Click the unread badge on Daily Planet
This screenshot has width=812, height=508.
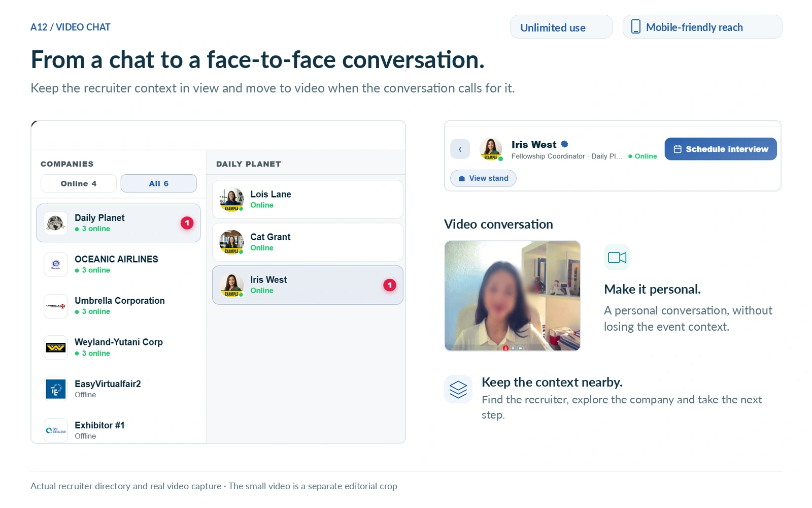[187, 223]
